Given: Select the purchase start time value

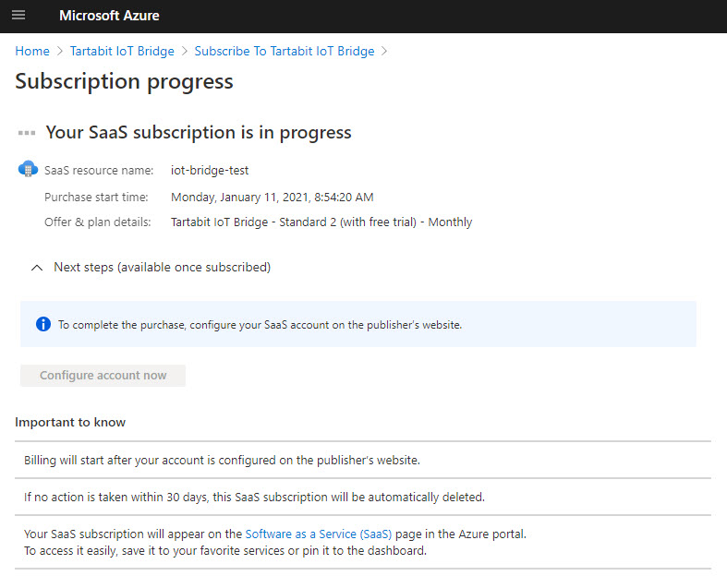Looking at the screenshot, I should 273,198.
